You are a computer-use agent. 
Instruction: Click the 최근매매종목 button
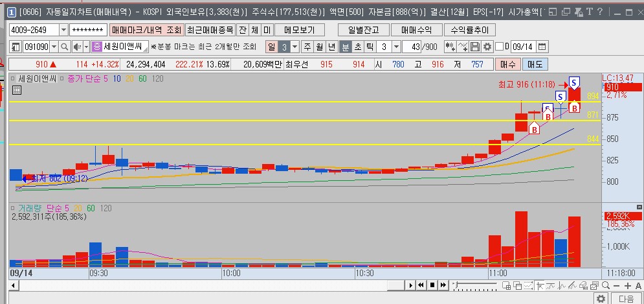pyautogui.click(x=210, y=30)
